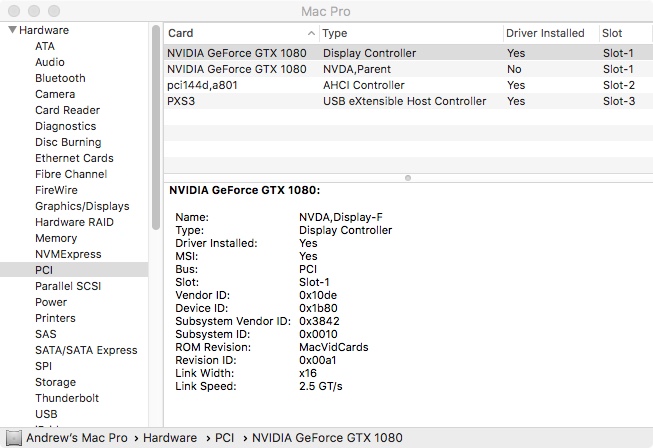The height and width of the screenshot is (448, 653).
Task: Select the pci144d,a801 card row
Action: tap(409, 85)
